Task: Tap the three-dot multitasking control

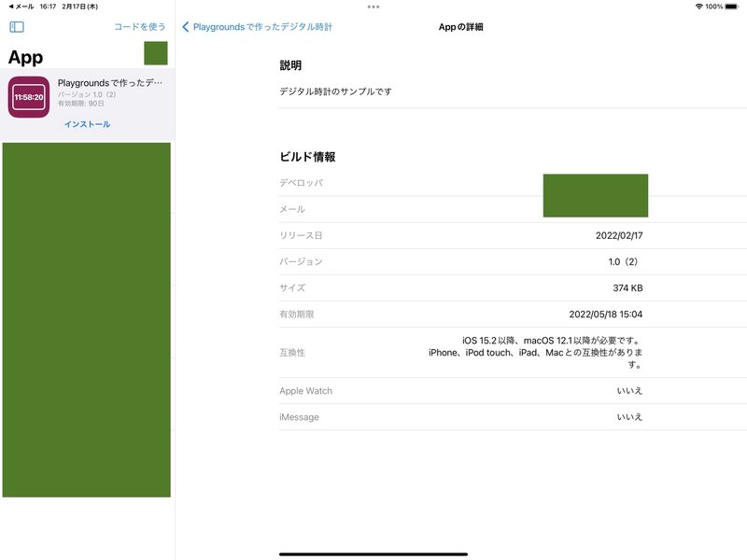Action: (373, 7)
